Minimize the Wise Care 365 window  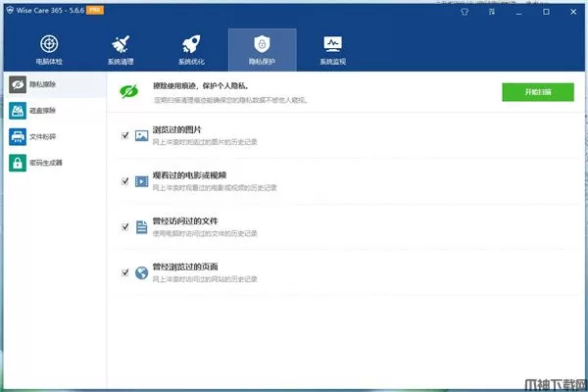click(x=518, y=12)
